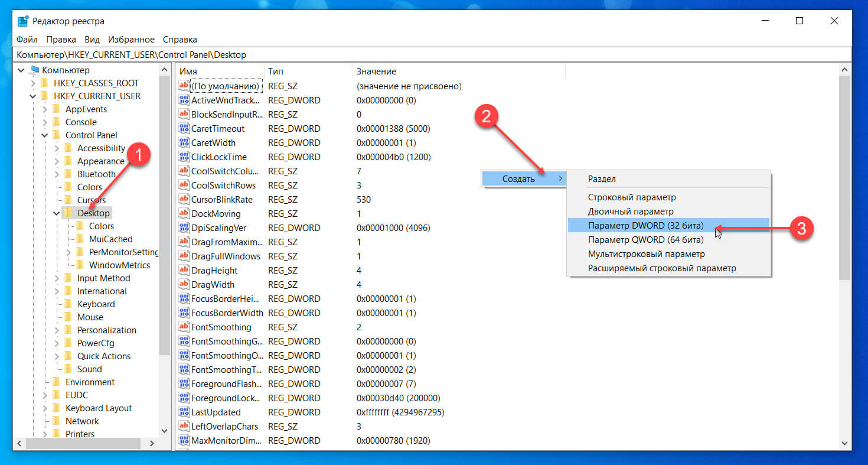Click the DWORD icon next to ClickLockTime

click(184, 157)
